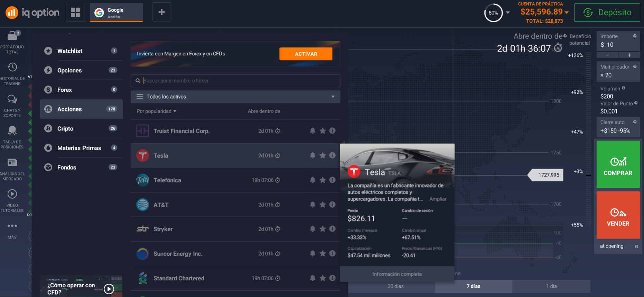Click help icon next to Importe
The image size is (644, 297).
[x=635, y=36]
